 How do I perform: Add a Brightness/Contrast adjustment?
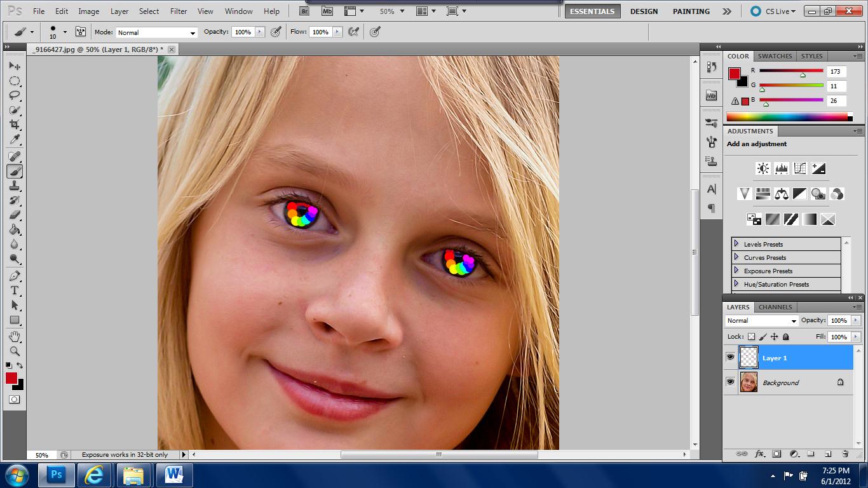[763, 168]
